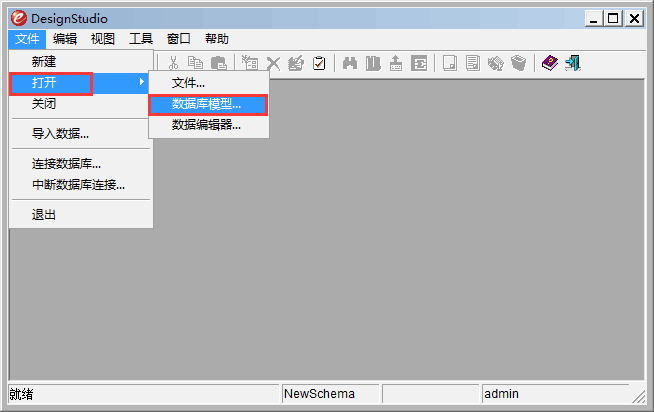Screen dimensions: 654x412
Task: Click the red DesignStudio app logo icon
Action: tap(19, 18)
